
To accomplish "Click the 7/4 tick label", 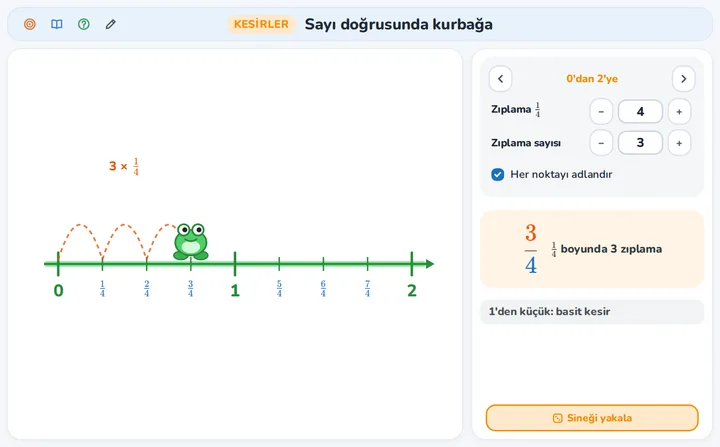I will click(367, 289).
